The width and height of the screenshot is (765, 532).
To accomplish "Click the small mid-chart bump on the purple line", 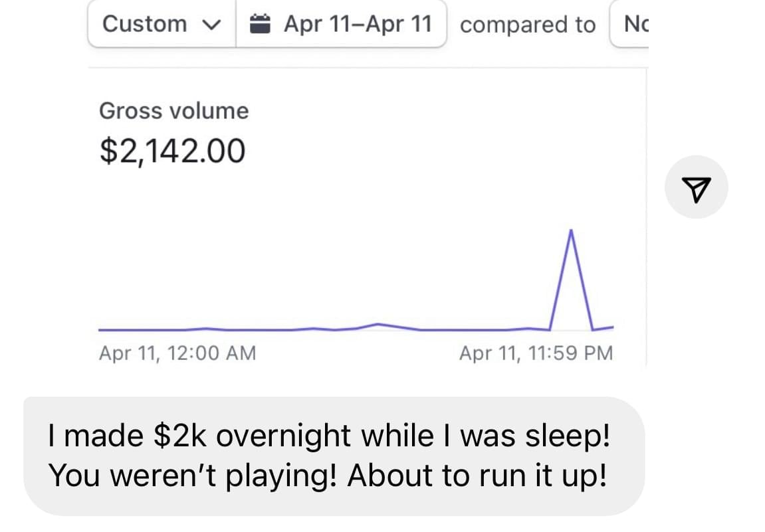I will point(378,324).
